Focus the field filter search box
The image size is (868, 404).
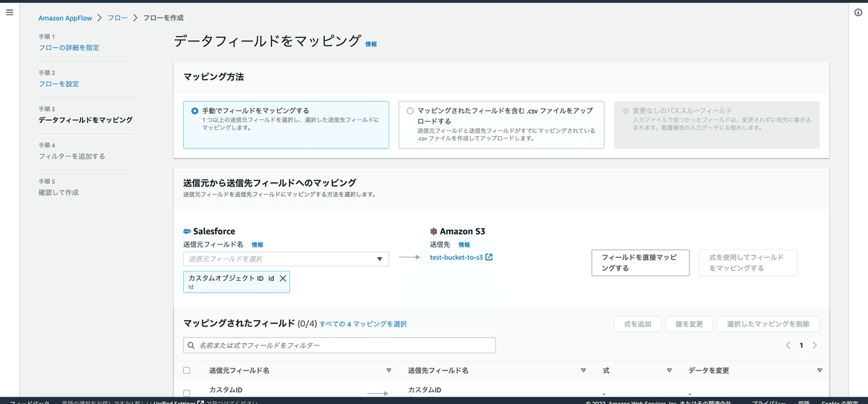[339, 345]
